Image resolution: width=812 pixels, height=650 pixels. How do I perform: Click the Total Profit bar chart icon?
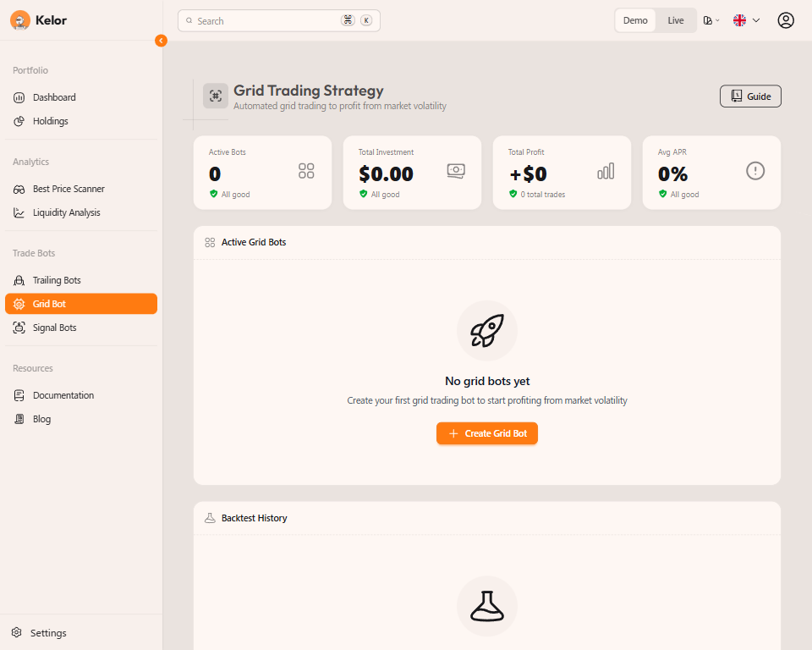606,171
